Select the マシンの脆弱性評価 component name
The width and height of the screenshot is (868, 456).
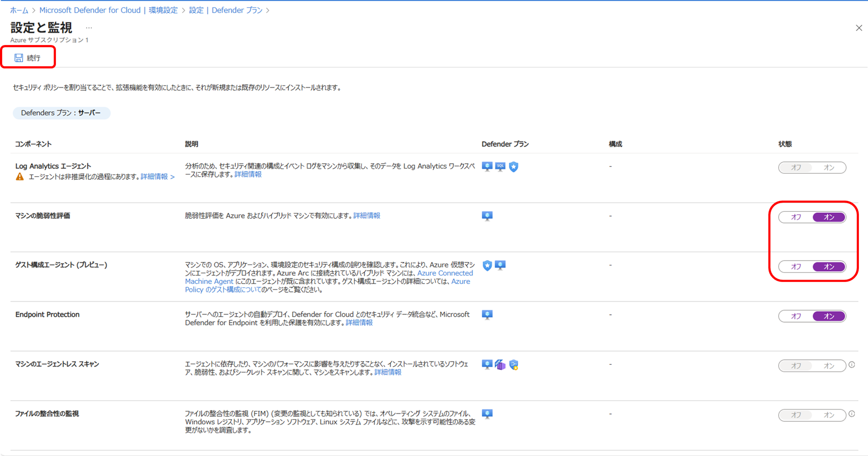click(x=43, y=216)
